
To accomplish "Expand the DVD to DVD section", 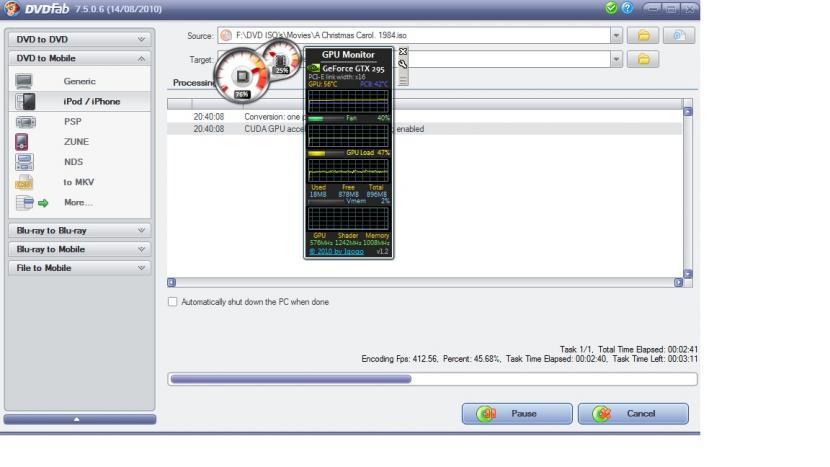I will pyautogui.click(x=79, y=39).
